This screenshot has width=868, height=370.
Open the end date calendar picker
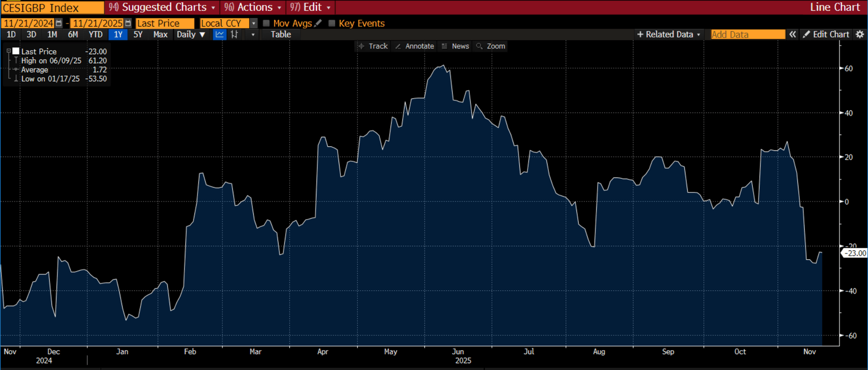click(x=128, y=23)
